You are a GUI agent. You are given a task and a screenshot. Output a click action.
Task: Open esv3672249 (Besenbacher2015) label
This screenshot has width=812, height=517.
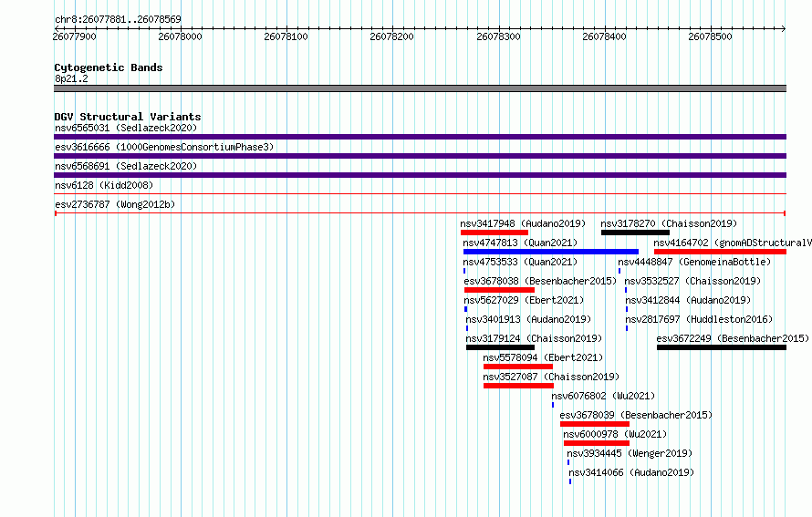[x=733, y=338]
